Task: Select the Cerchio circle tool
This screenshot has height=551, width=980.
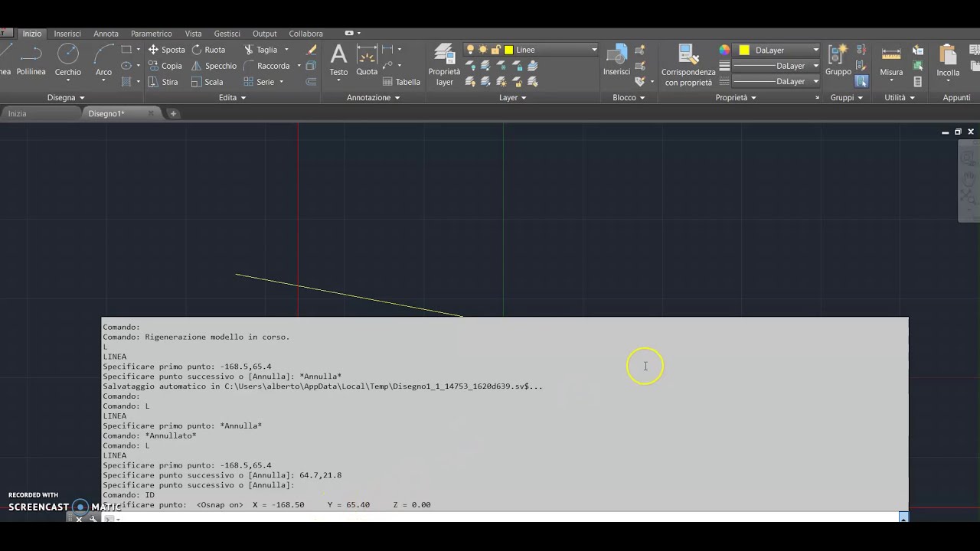Action: pos(67,61)
